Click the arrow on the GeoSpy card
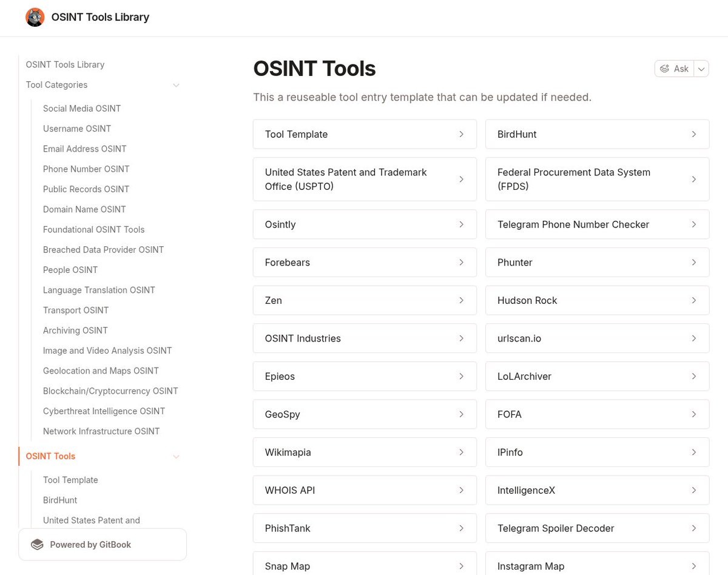The height and width of the screenshot is (575, 728). point(461,414)
